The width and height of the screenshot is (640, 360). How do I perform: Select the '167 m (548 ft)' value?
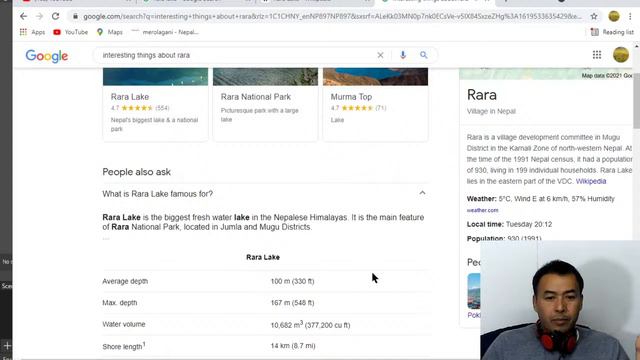[292, 303]
